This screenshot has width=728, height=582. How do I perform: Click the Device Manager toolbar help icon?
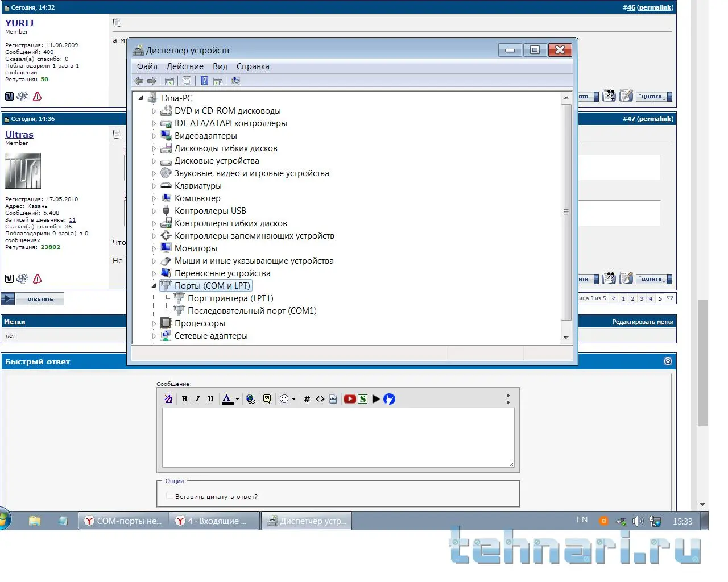[204, 81]
